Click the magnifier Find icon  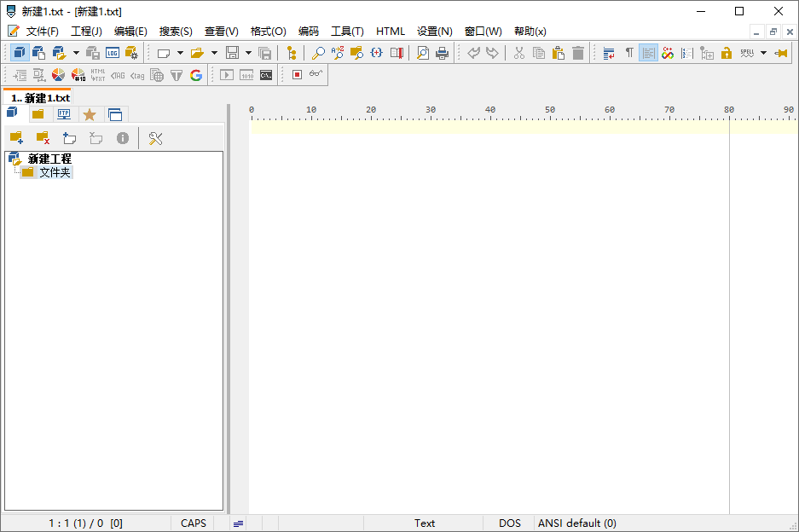tap(318, 53)
